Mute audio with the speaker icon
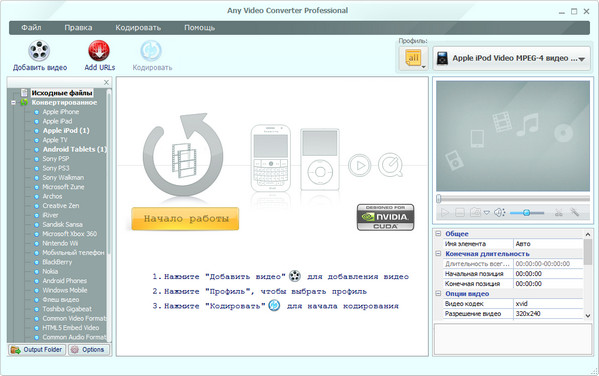Screen dimensions: 599x376 coord(499,212)
